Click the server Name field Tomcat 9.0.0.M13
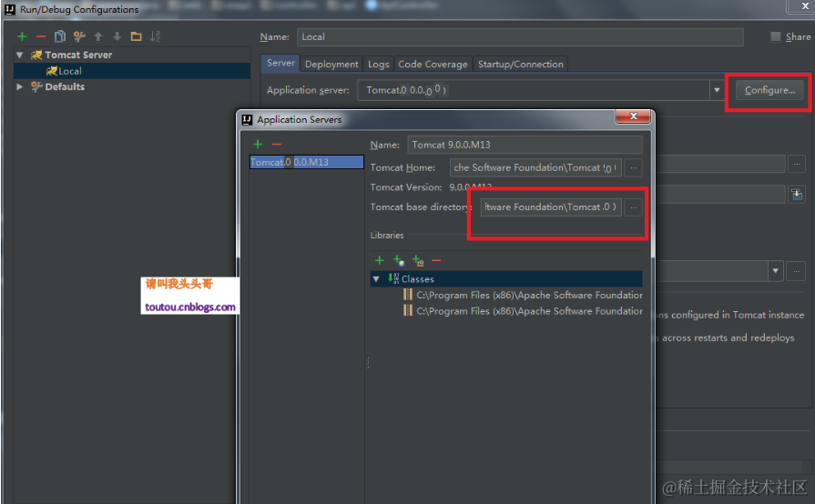Image resolution: width=815 pixels, height=504 pixels. 525,145
